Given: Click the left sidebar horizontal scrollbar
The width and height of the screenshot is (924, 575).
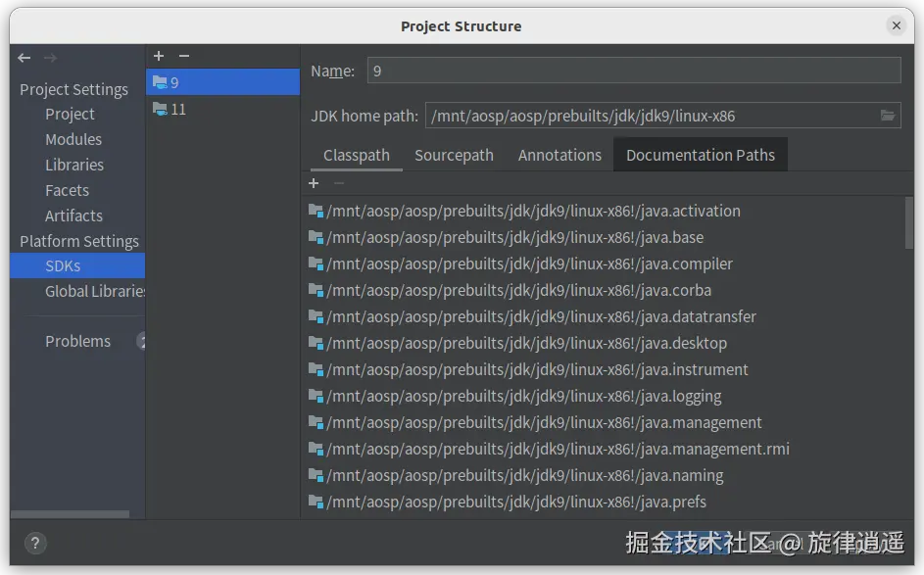Looking at the screenshot, I should coord(70,514).
